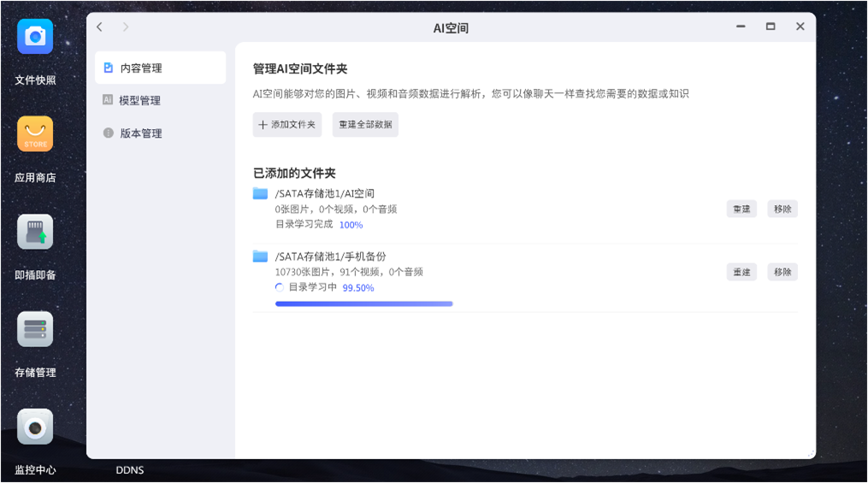Launch the 应用商店 store icon
This screenshot has height=483, width=868.
35,134
